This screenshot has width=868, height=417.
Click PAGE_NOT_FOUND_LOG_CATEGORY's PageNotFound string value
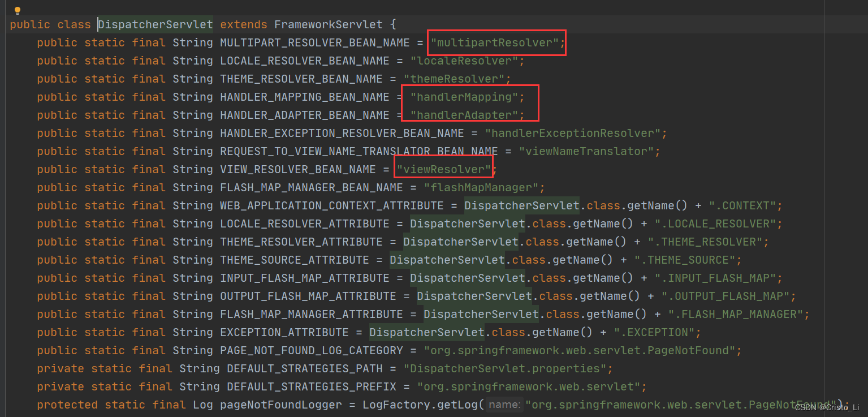(580, 350)
